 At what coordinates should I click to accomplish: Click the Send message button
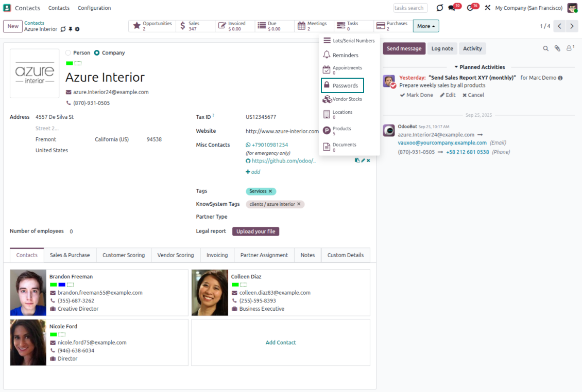[x=404, y=48]
